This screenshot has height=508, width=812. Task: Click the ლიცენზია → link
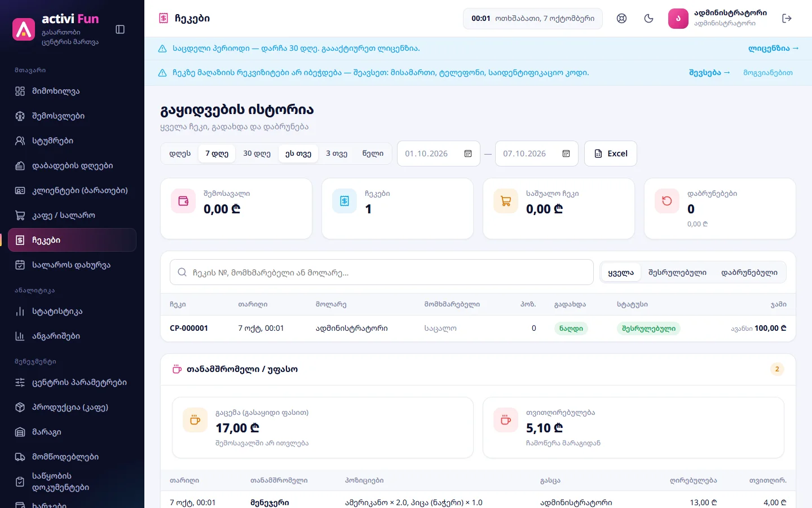773,49
